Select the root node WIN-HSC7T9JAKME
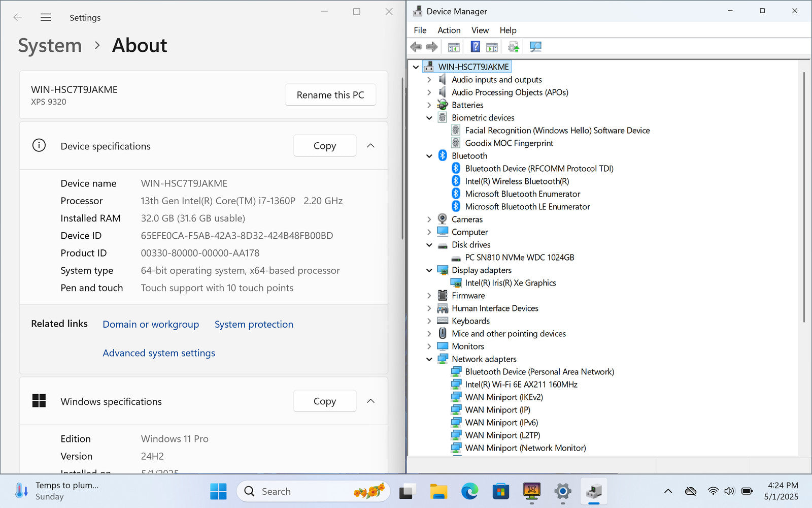The image size is (812, 508). (x=473, y=67)
